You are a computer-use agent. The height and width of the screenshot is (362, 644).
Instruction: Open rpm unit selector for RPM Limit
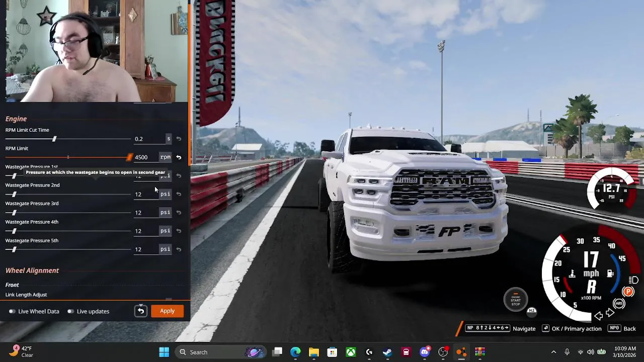(166, 157)
